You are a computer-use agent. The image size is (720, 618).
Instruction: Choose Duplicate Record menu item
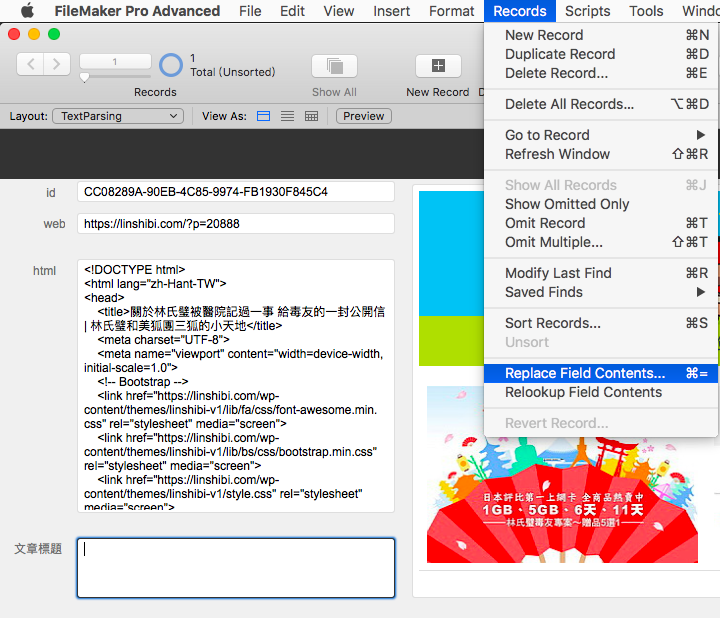(601, 54)
